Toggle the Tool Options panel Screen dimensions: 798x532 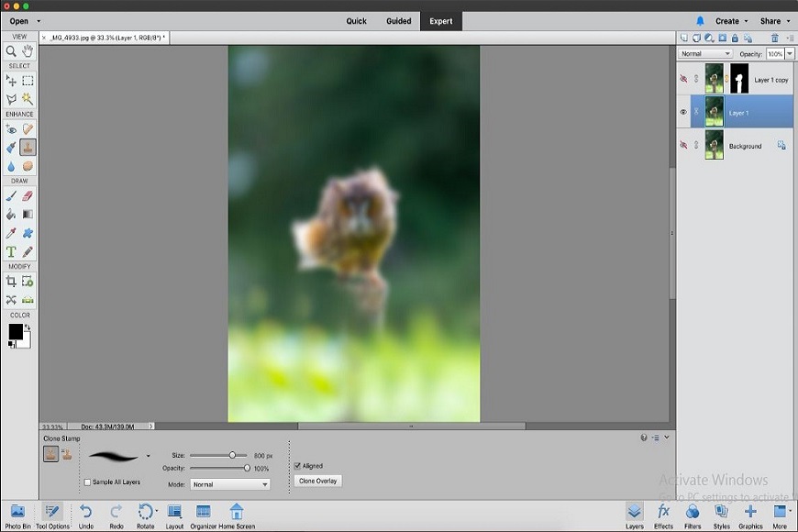(52, 516)
